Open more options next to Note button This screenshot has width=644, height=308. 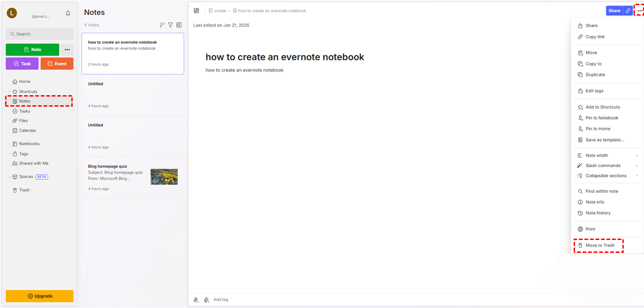(x=67, y=50)
